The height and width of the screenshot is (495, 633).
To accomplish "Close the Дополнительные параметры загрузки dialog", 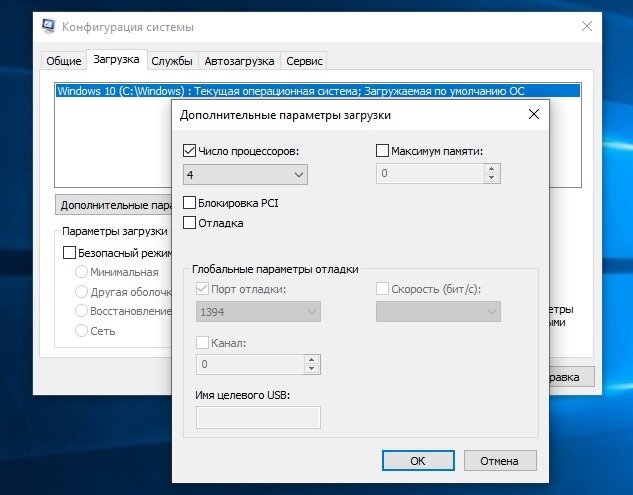I will tap(534, 114).
